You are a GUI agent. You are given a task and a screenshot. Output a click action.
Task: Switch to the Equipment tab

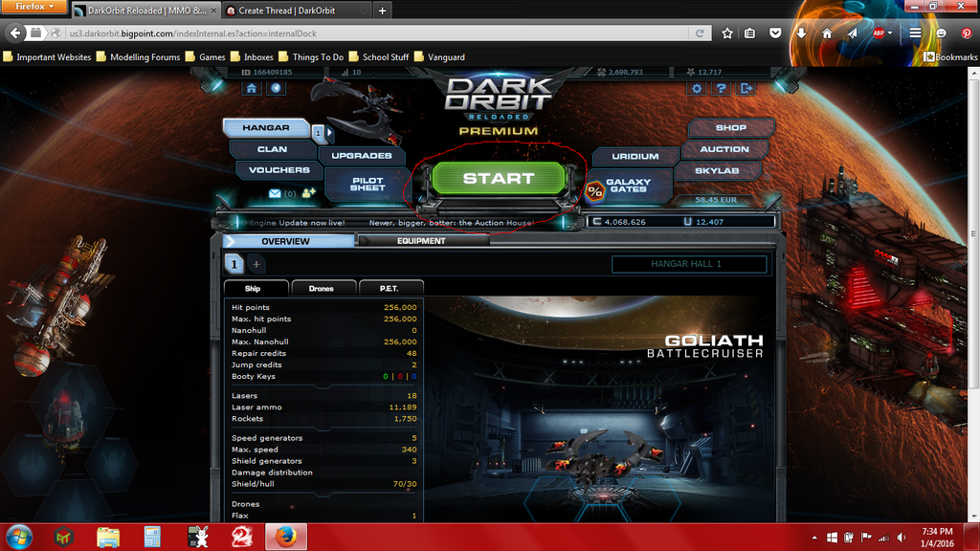421,241
